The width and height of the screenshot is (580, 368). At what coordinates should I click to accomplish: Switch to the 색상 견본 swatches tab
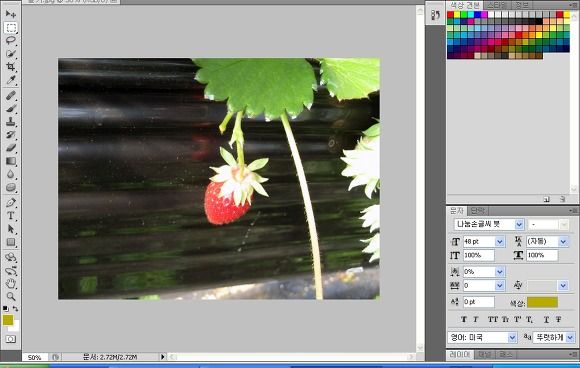[465, 5]
